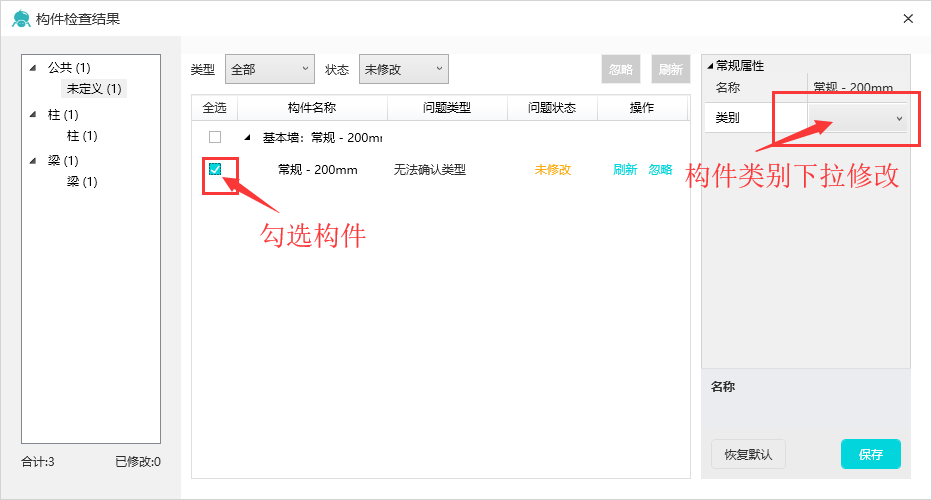Click the gray 刷新 button at top
The width and height of the screenshot is (932, 500).
coord(670,70)
